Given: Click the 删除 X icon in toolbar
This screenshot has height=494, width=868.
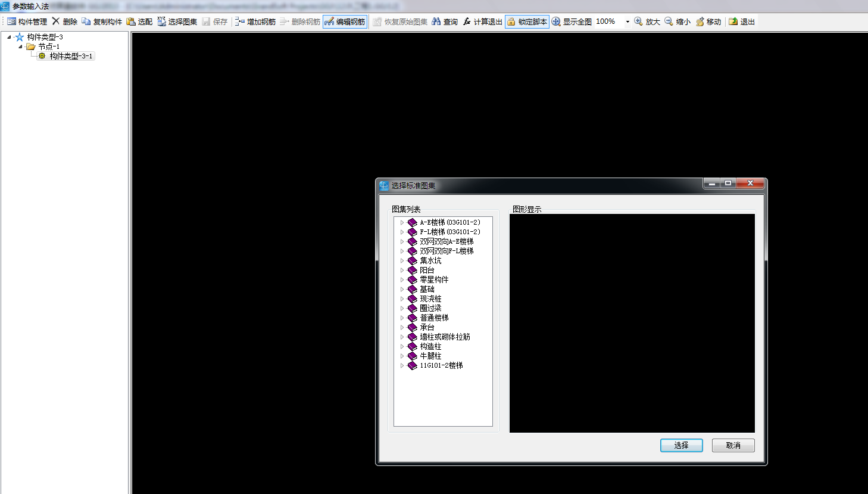Looking at the screenshot, I should point(56,21).
